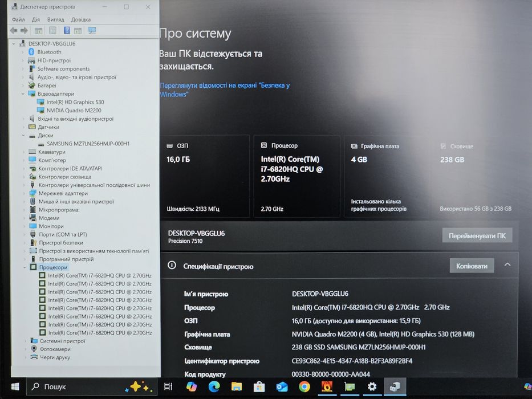The width and height of the screenshot is (532, 399).
Task: Click the Precision 7510 model text
Action: pos(185,241)
